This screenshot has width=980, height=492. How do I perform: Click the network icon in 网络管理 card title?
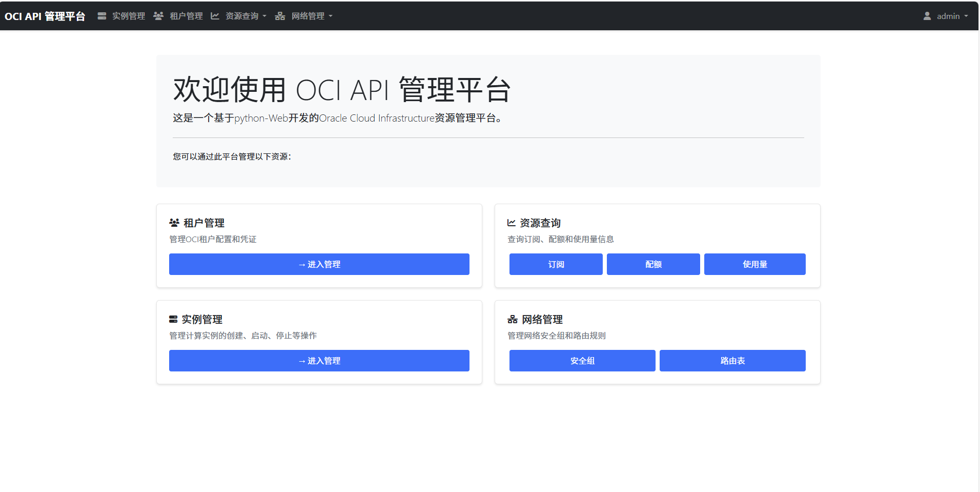click(513, 320)
